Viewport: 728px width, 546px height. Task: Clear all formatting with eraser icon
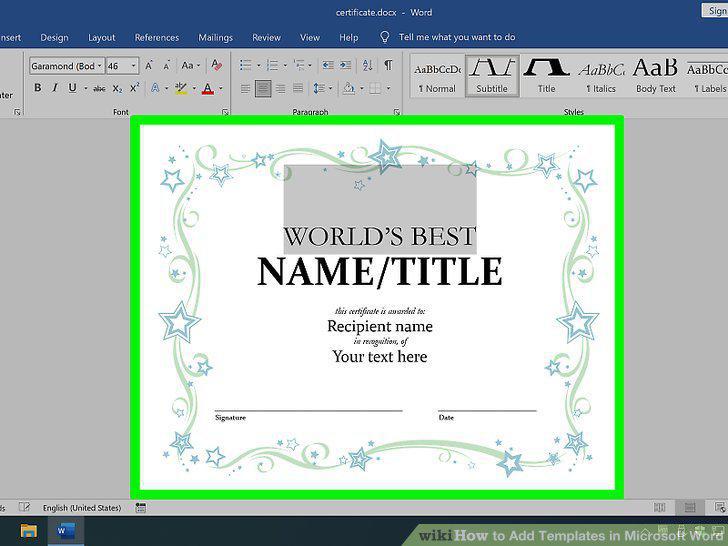pyautogui.click(x=216, y=65)
